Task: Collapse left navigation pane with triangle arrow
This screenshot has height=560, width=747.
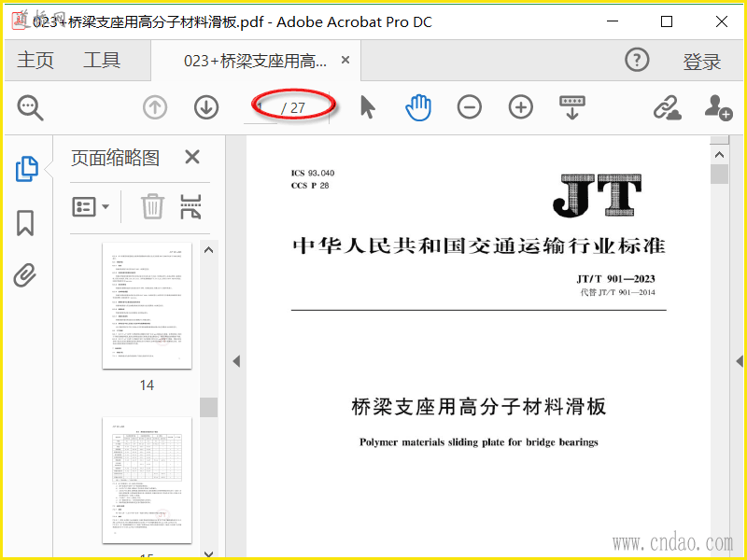Action: [236, 361]
